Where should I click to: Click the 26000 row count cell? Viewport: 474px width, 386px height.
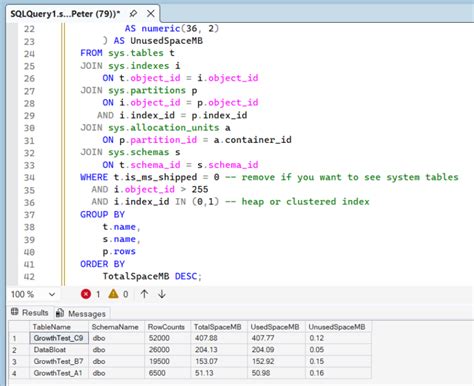tap(167, 350)
